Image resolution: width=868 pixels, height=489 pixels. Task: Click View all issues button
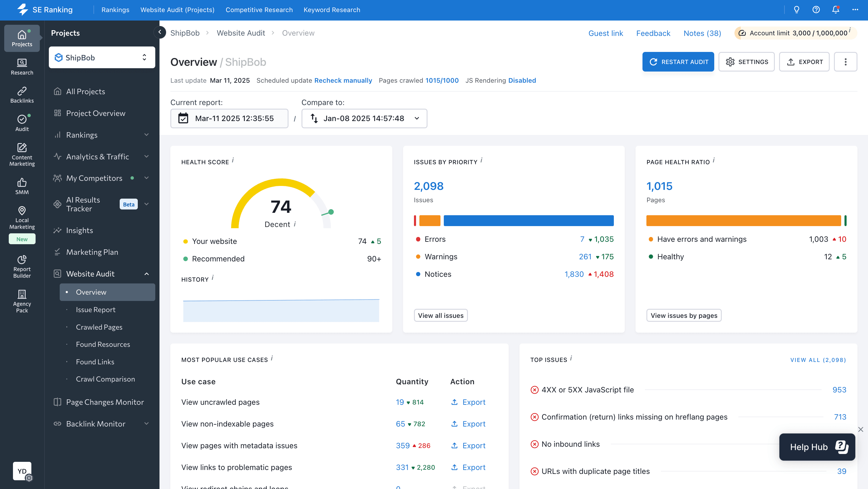coord(440,315)
